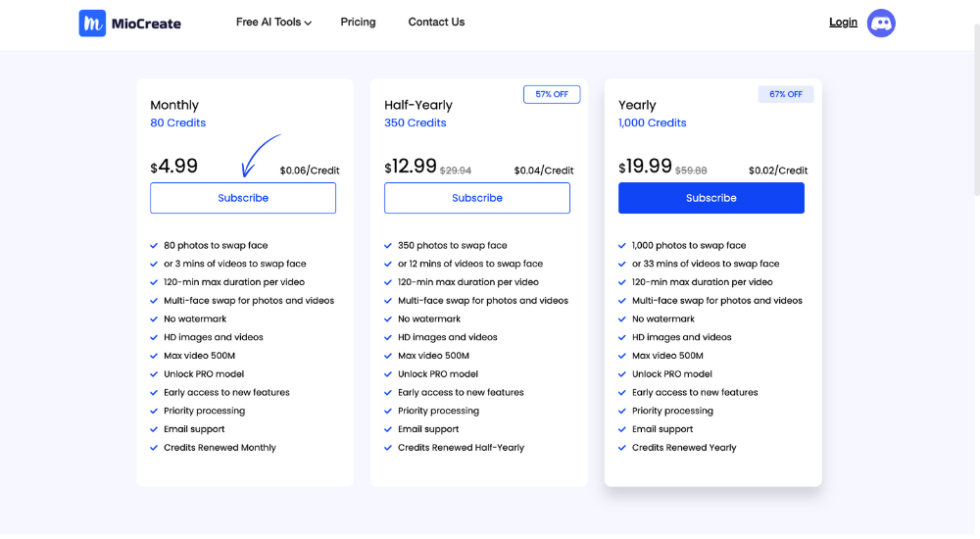Subscribe to the Monthly plan
Image resolution: width=980 pixels, height=539 pixels.
point(243,198)
